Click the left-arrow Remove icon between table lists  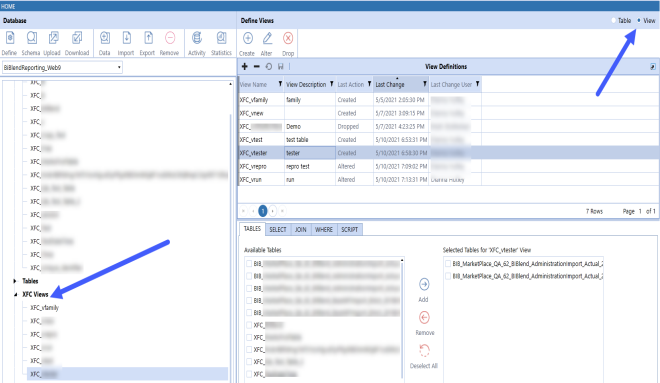click(424, 317)
